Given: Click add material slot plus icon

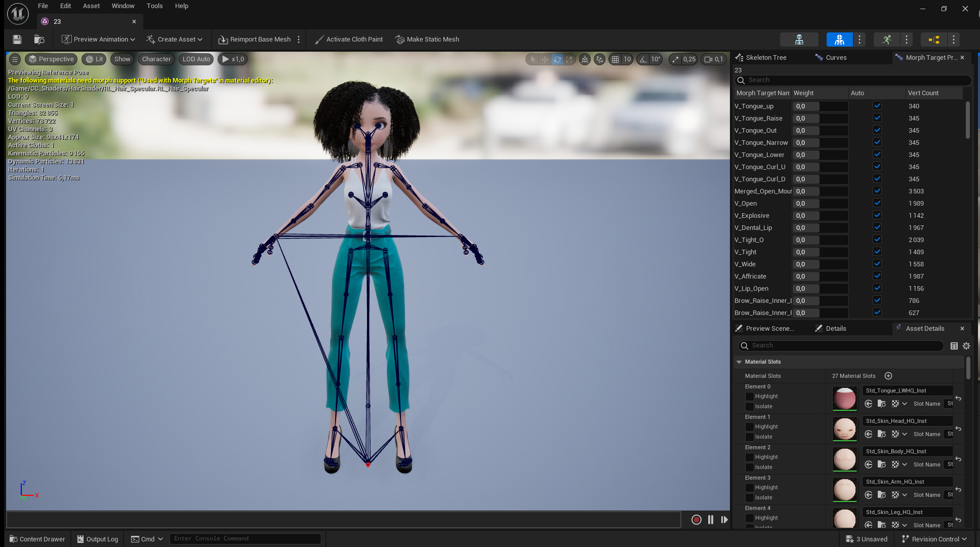Looking at the screenshot, I should (888, 376).
